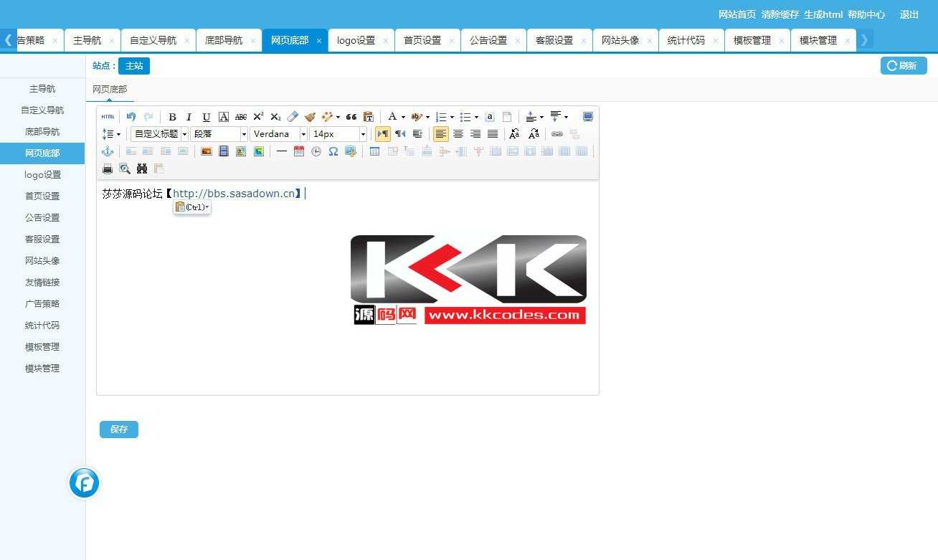This screenshot has width=938, height=560.
Task: Open the 自定义标题 dropdown
Action: [159, 134]
